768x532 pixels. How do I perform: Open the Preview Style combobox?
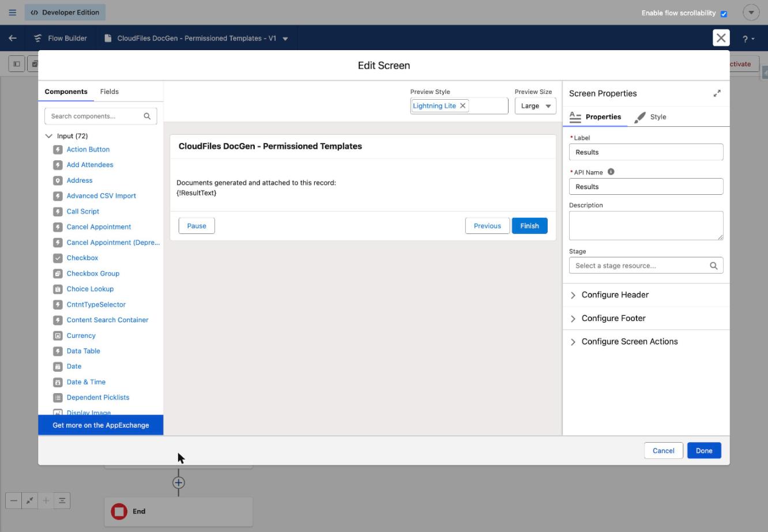click(459, 106)
